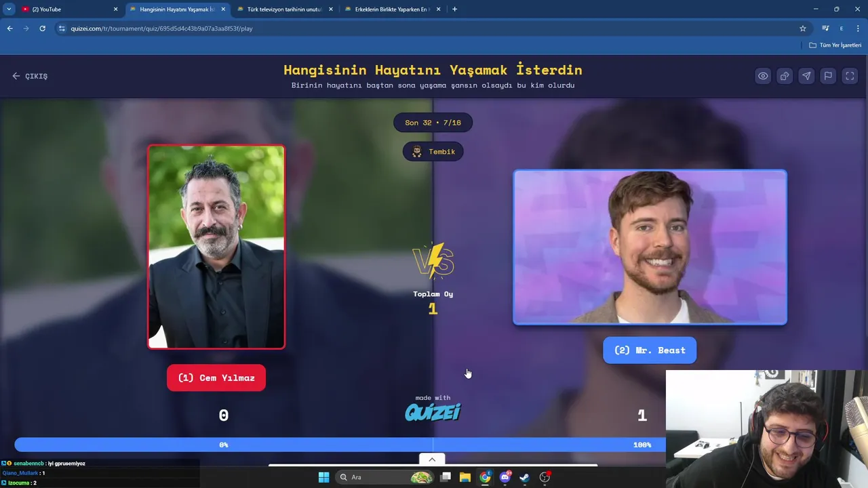Image resolution: width=868 pixels, height=488 pixels.
Task: Switch to Erkeklerin Birlikte Yaparken tab
Action: tap(392, 9)
